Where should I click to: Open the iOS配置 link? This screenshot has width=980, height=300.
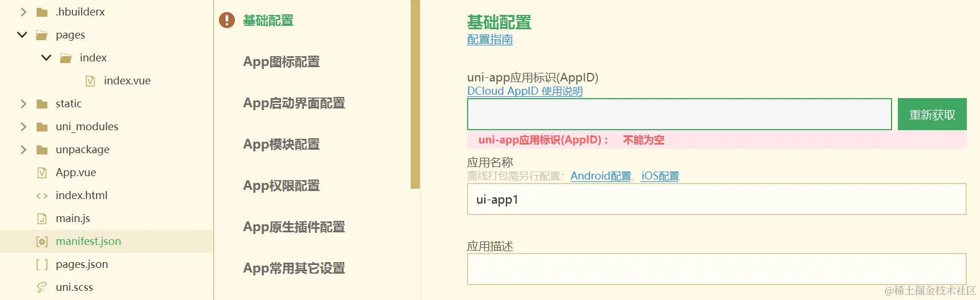pos(660,176)
